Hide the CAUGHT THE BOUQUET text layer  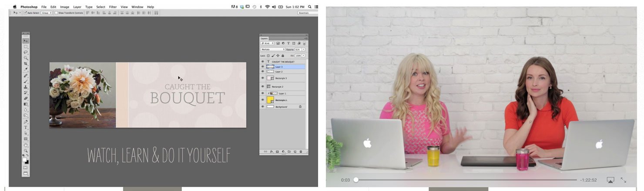pos(262,61)
